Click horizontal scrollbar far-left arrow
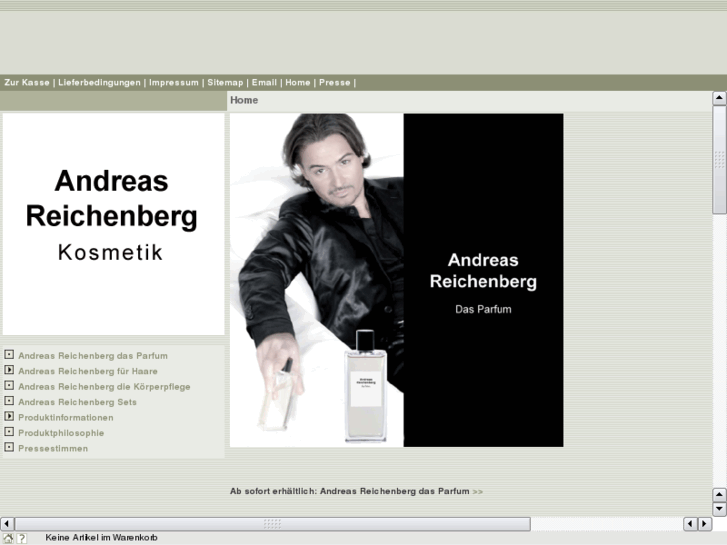This screenshot has height=545, width=727. coord(6,524)
